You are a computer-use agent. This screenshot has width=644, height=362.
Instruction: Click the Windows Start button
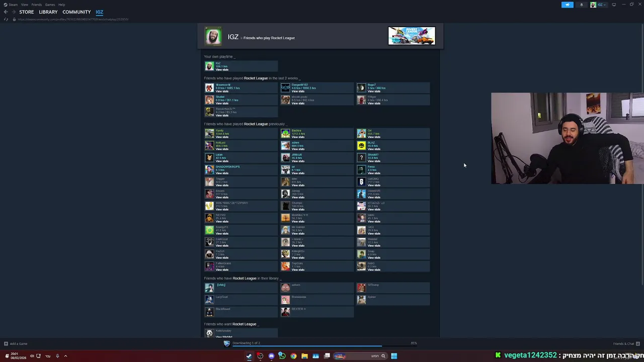(x=394, y=356)
